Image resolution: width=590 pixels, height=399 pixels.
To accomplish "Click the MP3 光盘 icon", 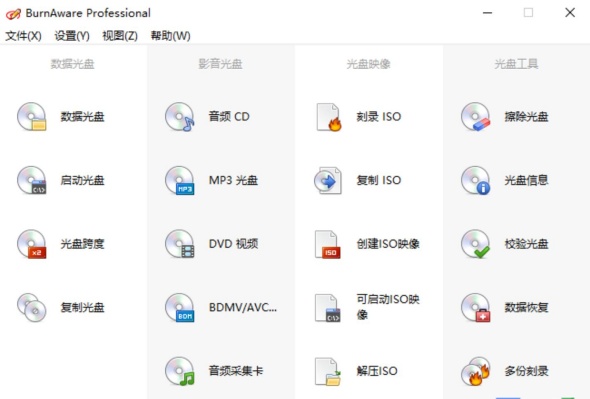I will pyautogui.click(x=179, y=180).
